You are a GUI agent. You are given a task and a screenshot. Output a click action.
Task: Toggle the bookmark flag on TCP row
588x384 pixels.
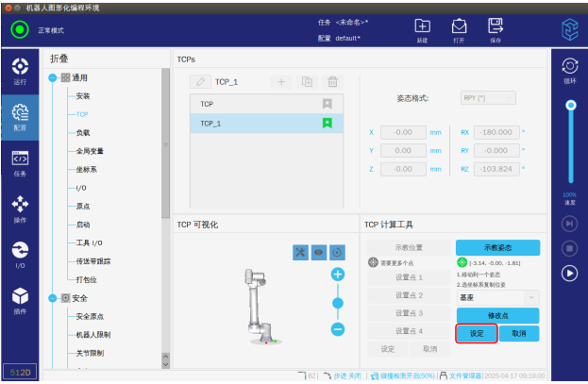pos(328,104)
